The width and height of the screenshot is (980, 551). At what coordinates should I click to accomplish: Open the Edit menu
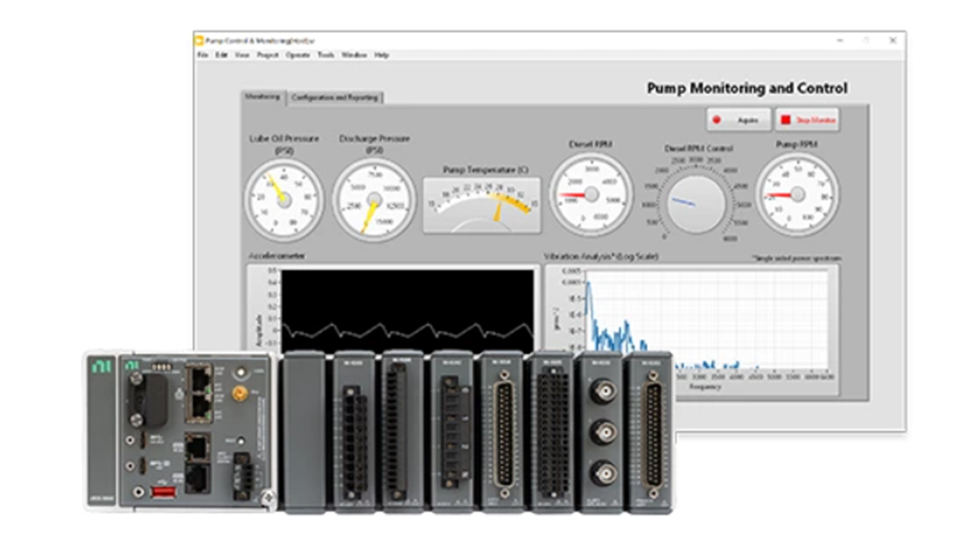tap(221, 55)
